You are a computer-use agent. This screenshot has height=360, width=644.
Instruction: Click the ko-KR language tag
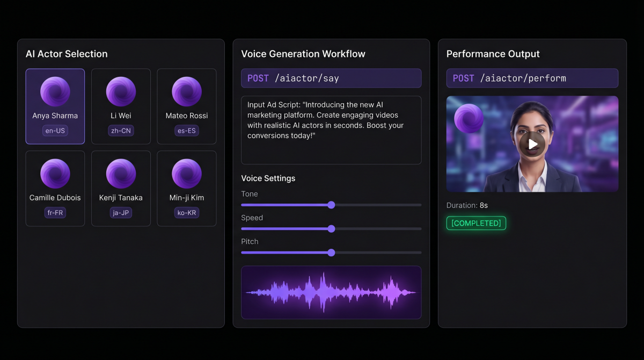pyautogui.click(x=186, y=213)
